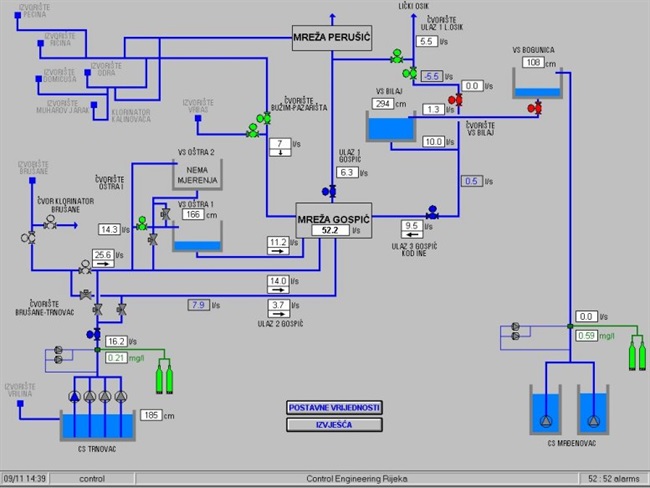Screen dimensions: 650x488
Task: Select the red valve under VS Bogunica tank
Action: 534,108
